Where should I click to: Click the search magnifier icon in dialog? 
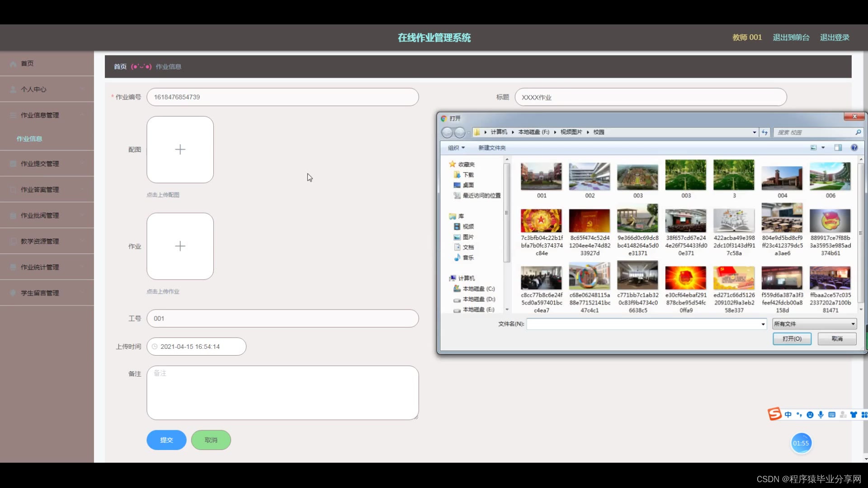[858, 132]
